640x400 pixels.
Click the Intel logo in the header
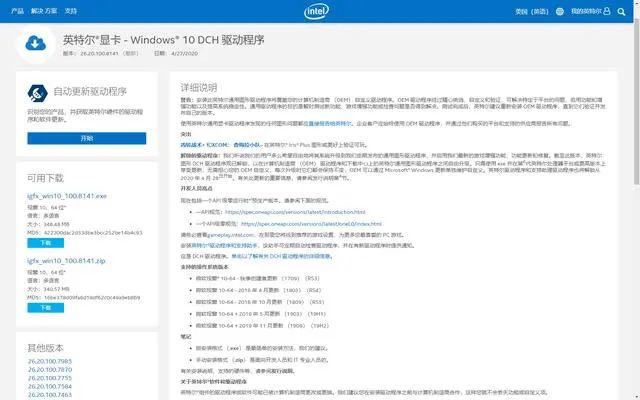(316, 11)
